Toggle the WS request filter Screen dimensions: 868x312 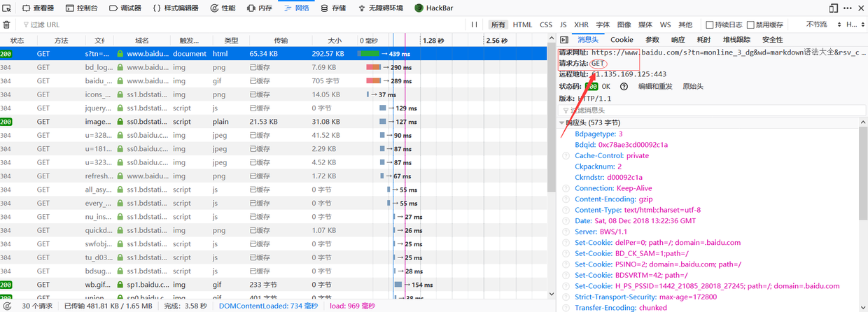pos(665,24)
